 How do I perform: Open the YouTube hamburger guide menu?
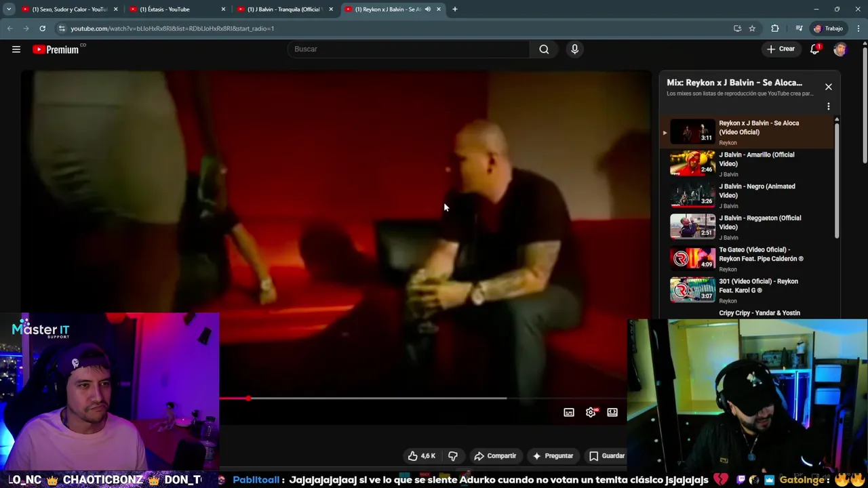(x=16, y=49)
